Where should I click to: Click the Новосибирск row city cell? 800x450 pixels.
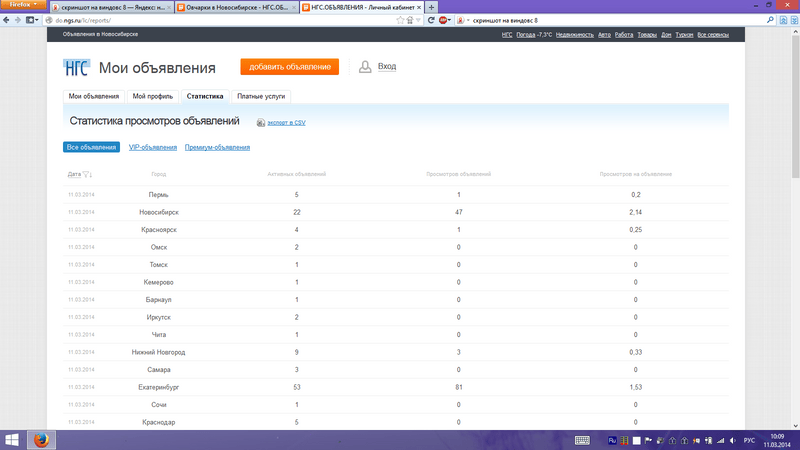click(159, 212)
